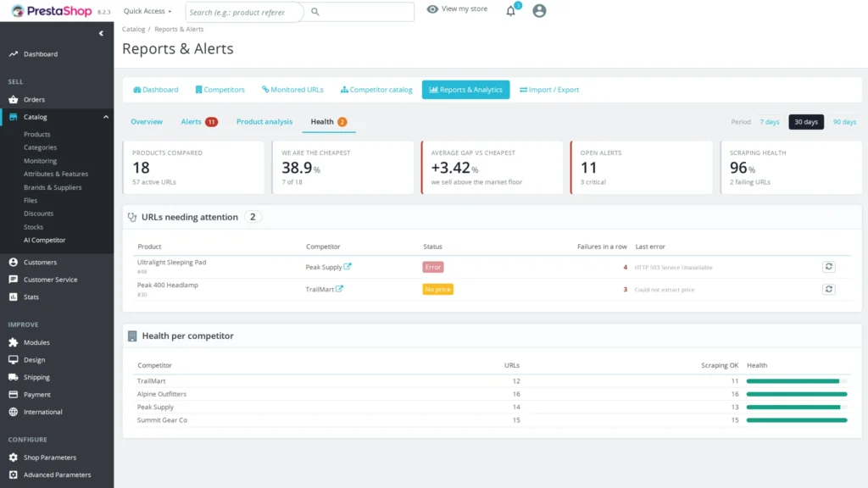Click the Peak Supply health progress bar
The image size is (868, 488).
pos(797,408)
